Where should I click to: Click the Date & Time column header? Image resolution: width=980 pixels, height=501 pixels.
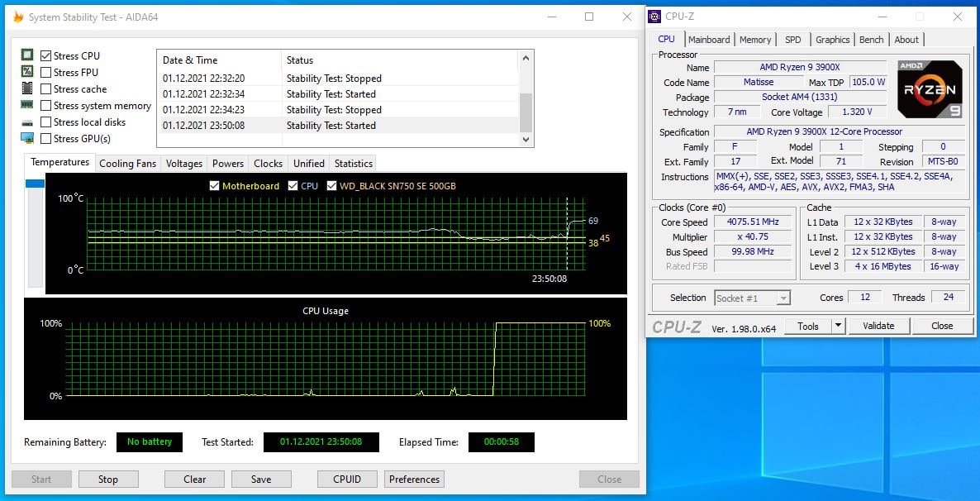tap(219, 60)
